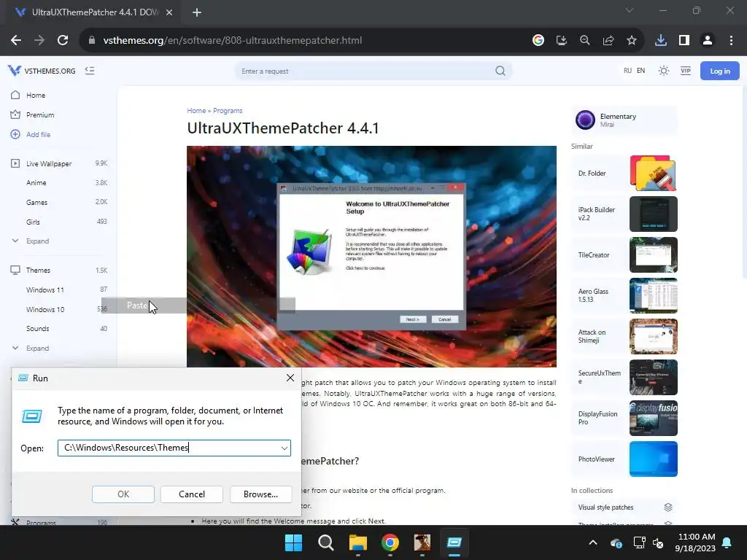Image resolution: width=747 pixels, height=560 pixels.
Task: Open DisplayFusion Pro similar item
Action: 624,418
